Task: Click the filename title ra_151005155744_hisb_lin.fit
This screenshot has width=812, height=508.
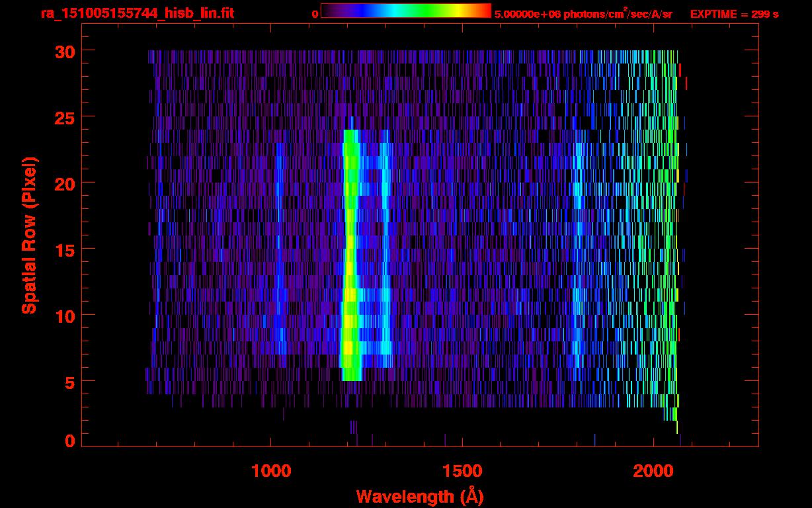Action: [137, 13]
